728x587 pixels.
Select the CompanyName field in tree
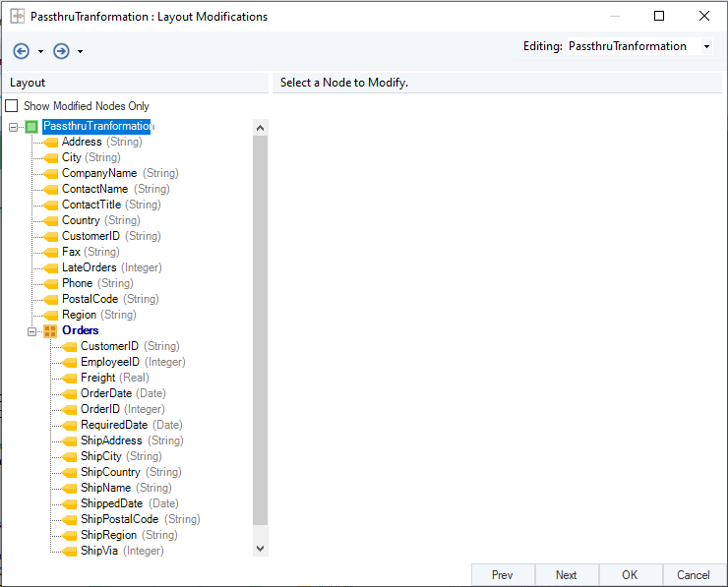pos(99,173)
